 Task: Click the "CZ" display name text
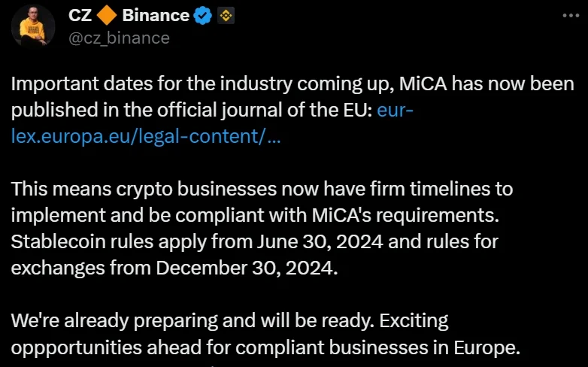pyautogui.click(x=80, y=16)
